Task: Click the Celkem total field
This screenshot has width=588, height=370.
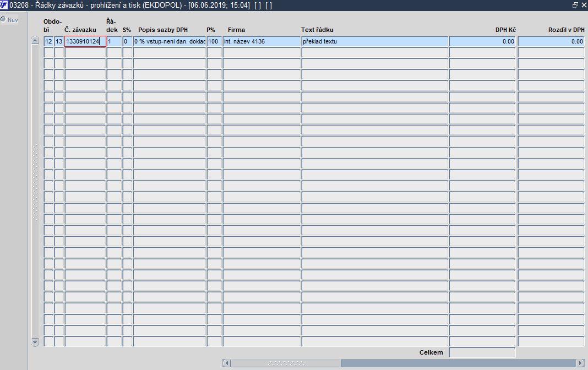Action: click(x=482, y=352)
